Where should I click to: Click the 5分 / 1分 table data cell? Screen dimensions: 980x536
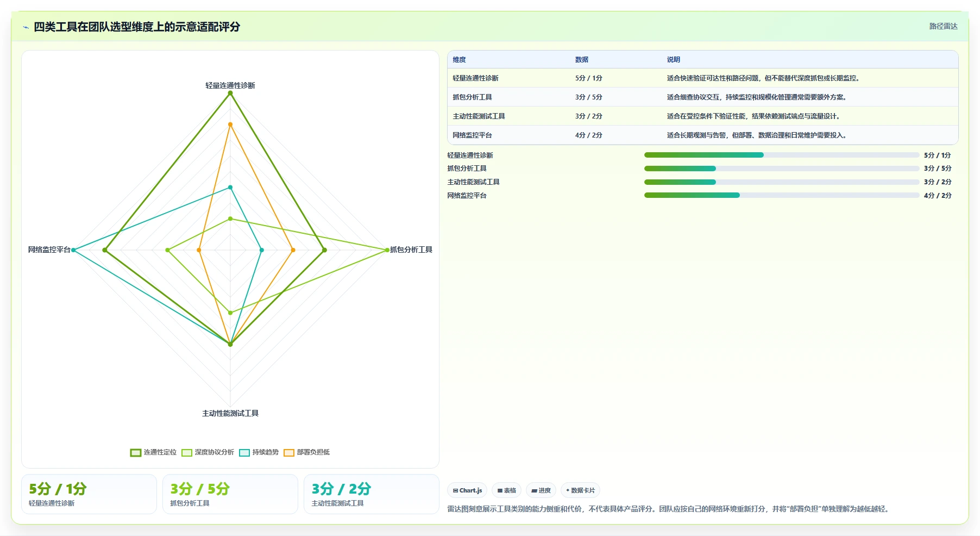pos(589,78)
